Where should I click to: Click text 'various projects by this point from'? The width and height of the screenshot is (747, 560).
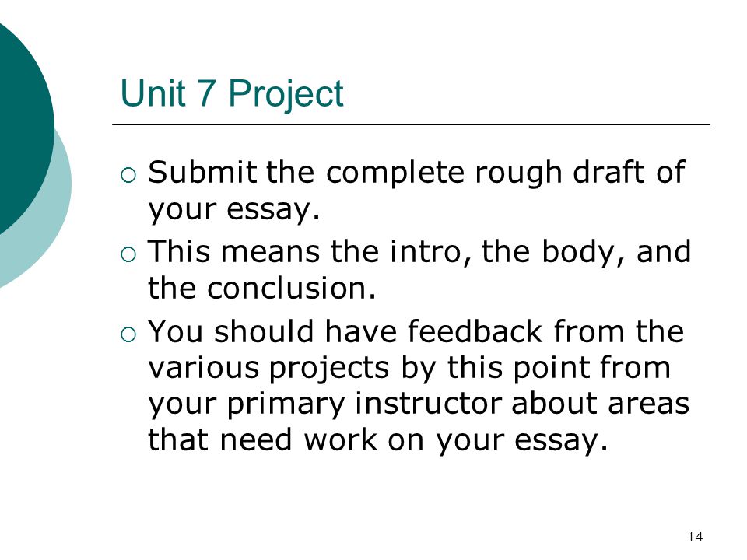409,369
